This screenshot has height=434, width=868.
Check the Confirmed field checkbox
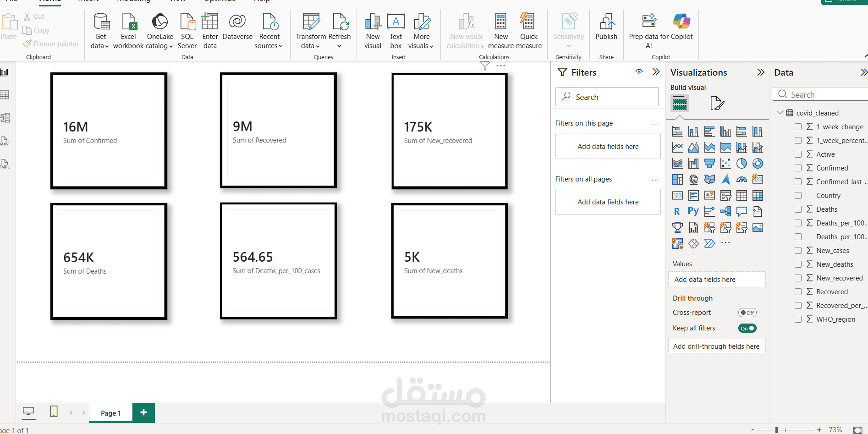tap(798, 168)
